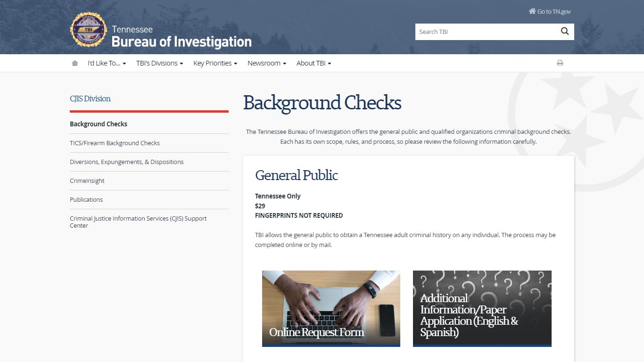The width and height of the screenshot is (644, 362).
Task: Expand the TBI's Divisions menu
Action: [159, 63]
